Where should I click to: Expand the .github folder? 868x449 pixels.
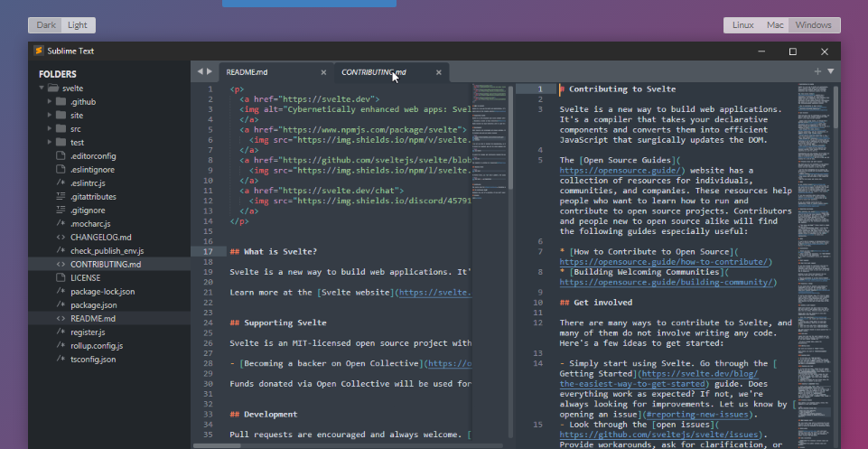[x=50, y=102]
